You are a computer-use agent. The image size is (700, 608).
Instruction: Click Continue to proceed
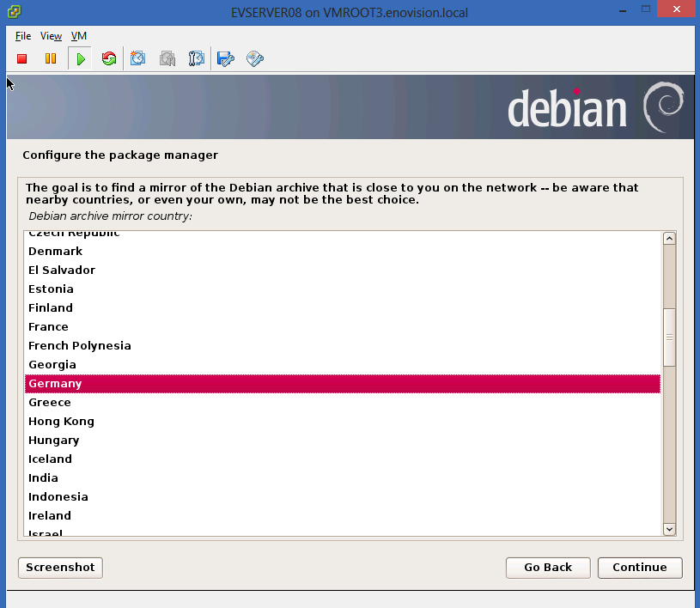pyautogui.click(x=640, y=568)
